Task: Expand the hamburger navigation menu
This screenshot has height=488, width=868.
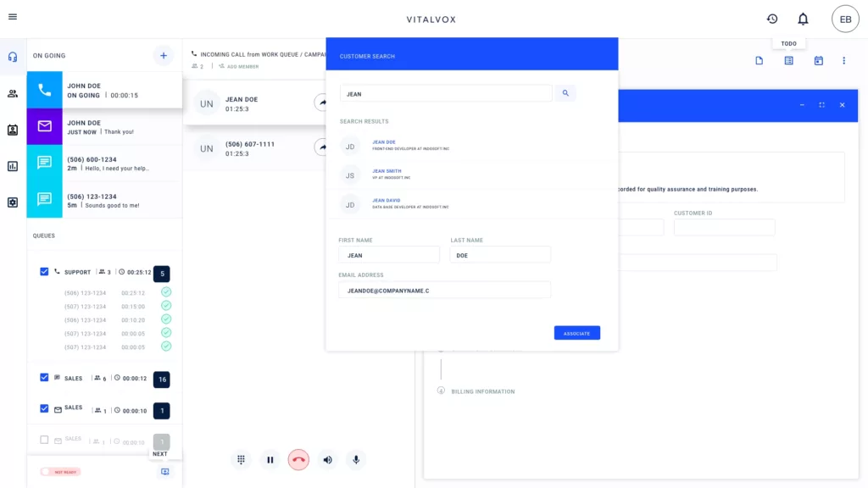Action: click(13, 19)
